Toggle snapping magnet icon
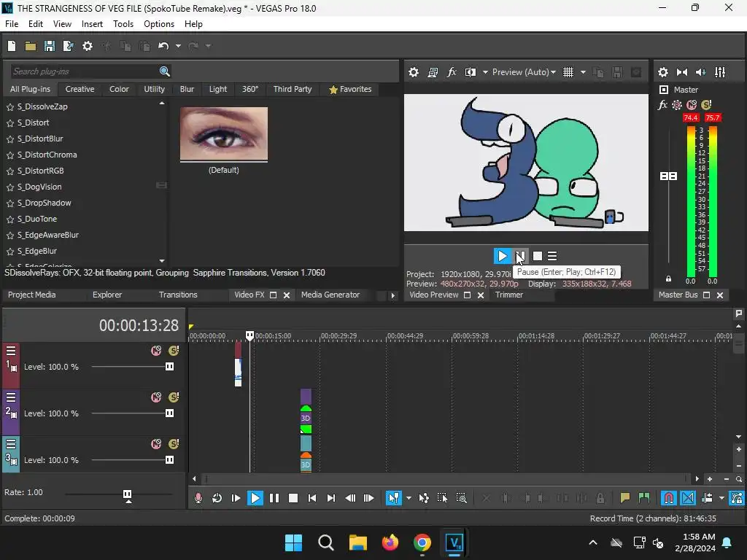This screenshot has width=747, height=560. click(x=669, y=498)
